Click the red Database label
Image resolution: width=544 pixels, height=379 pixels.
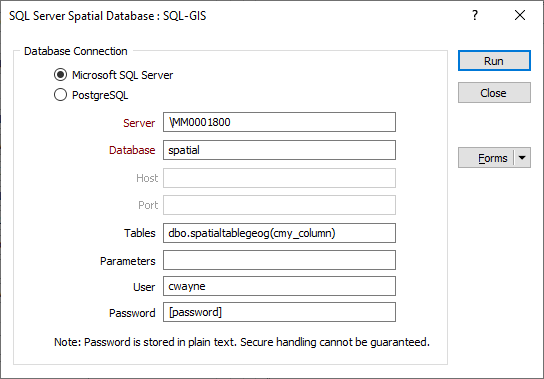[x=132, y=150]
